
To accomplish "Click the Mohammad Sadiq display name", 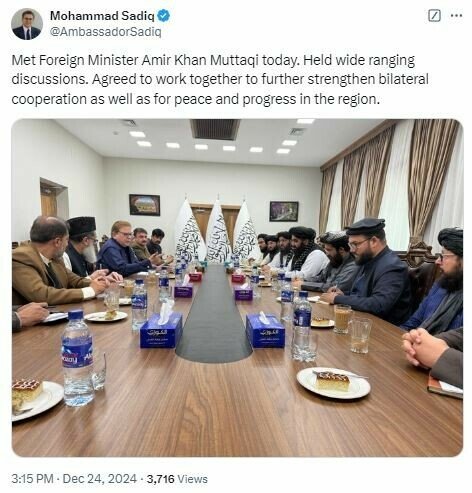I will tap(102, 16).
